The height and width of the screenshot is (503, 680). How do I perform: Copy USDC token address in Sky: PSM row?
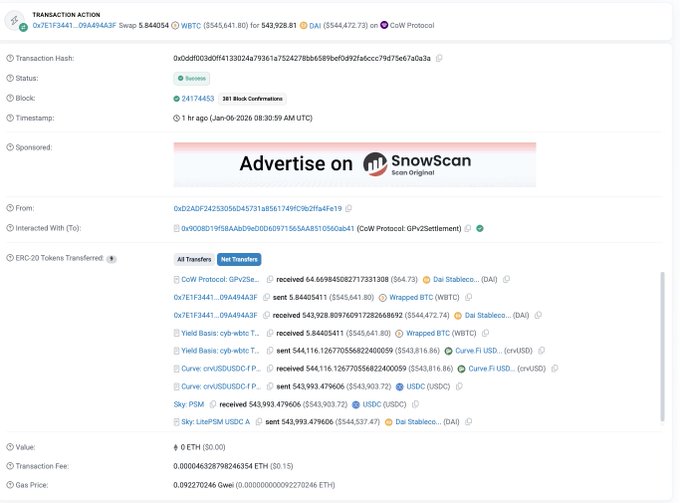[415, 404]
